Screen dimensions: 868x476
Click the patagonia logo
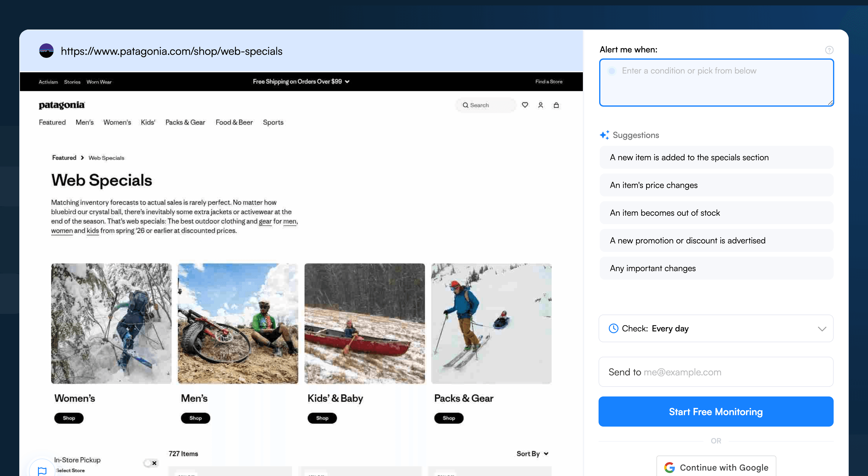(62, 105)
